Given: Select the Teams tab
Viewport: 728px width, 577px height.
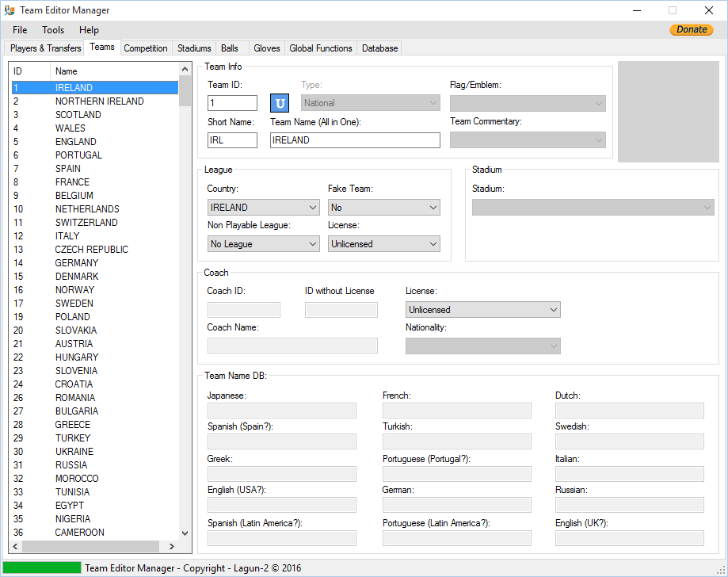Looking at the screenshot, I should [102, 47].
